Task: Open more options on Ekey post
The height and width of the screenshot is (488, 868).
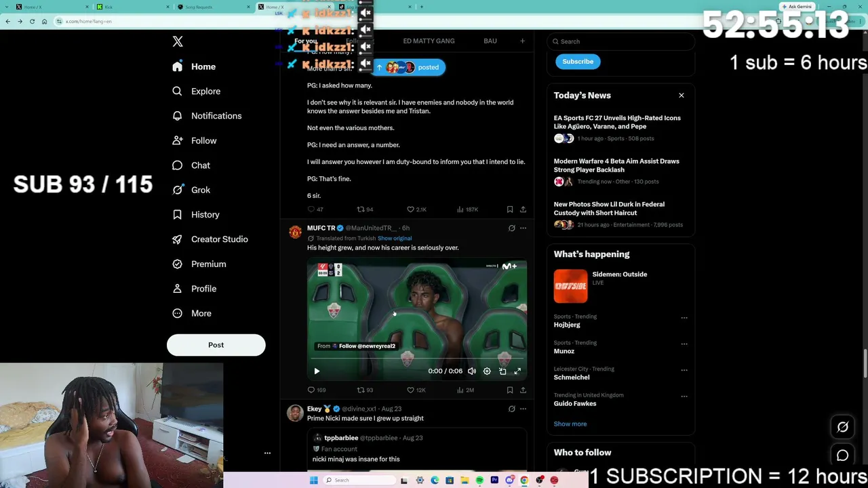Action: (523, 409)
